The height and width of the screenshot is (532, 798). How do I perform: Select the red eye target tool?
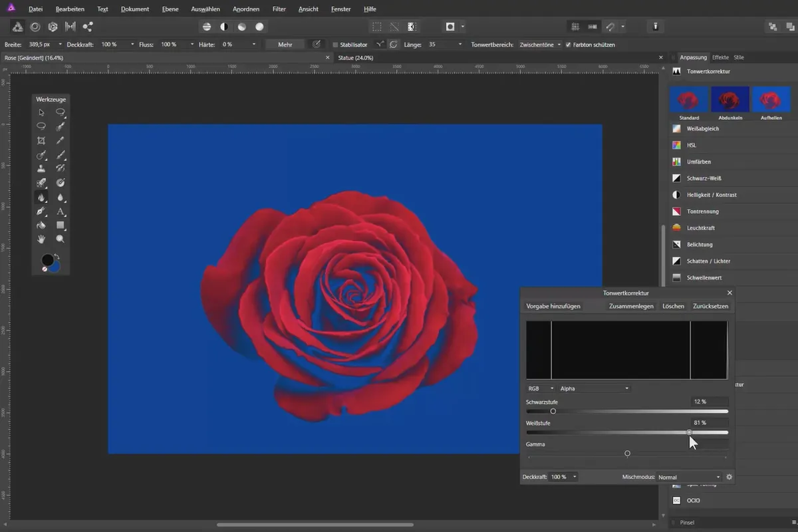coord(61,183)
